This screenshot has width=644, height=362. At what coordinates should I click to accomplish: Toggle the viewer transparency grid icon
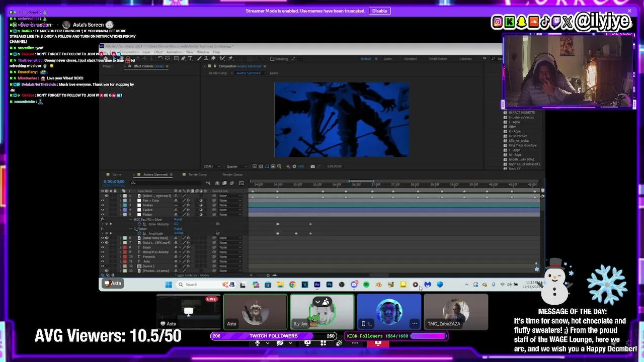click(261, 166)
